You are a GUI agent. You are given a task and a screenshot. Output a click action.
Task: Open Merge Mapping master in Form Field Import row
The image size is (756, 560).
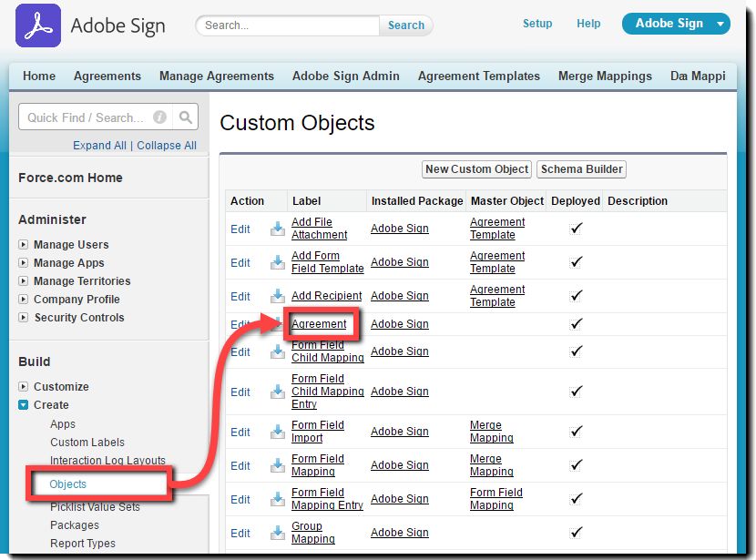click(x=491, y=432)
